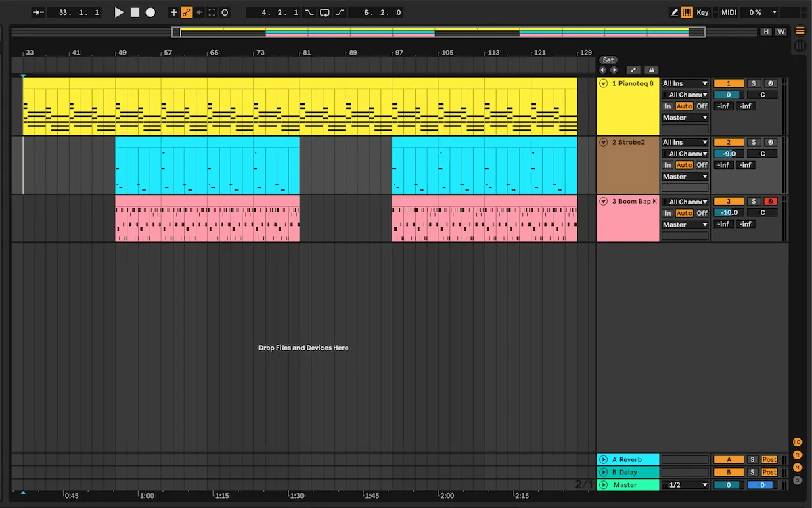Image resolution: width=812 pixels, height=508 pixels.
Task: Click the Pianoteq 8 pan control C
Action: (762, 95)
